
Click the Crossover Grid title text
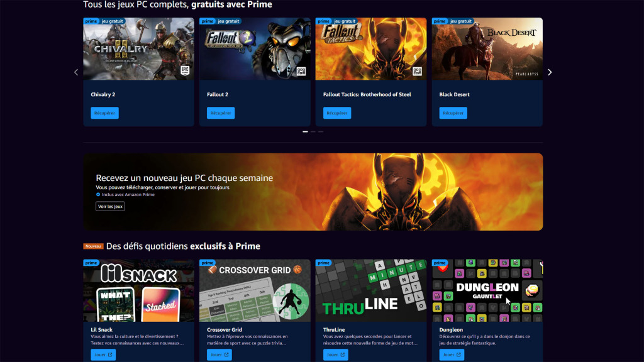225,329
